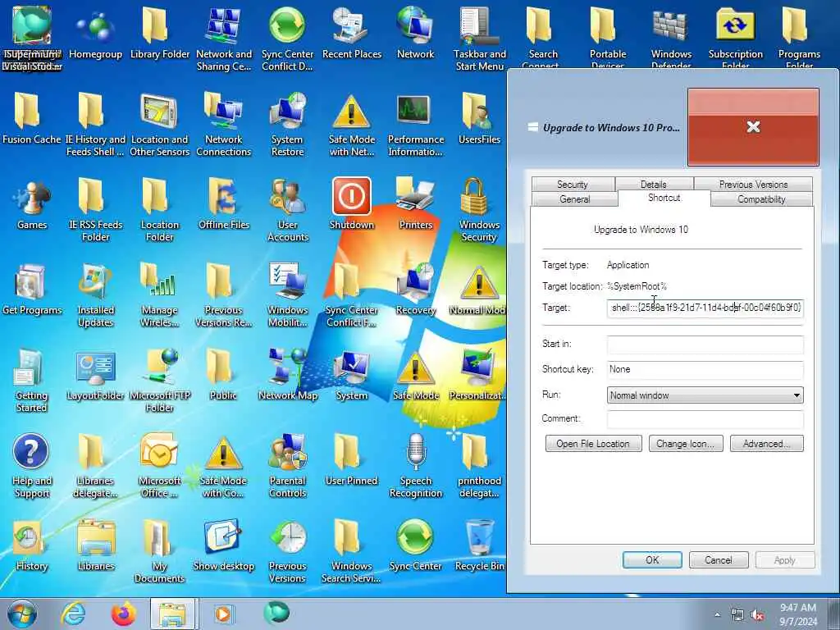Switch to the Details tab
Screen dimensions: 840x630
654,184
